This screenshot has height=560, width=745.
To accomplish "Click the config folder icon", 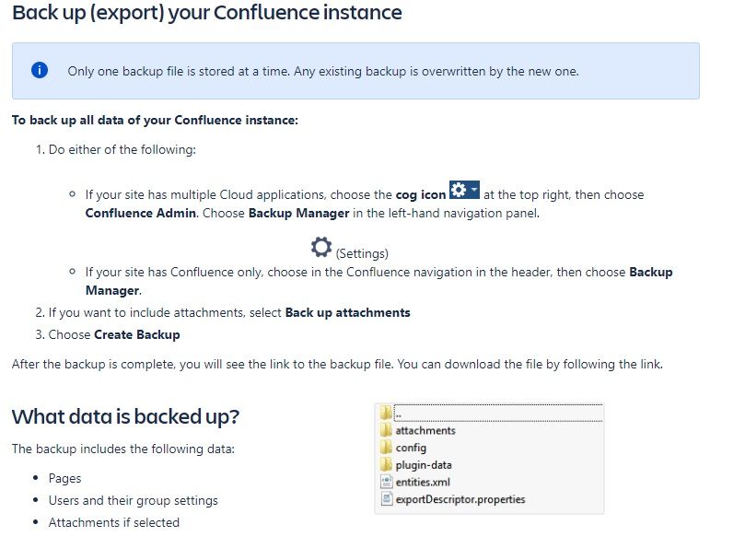I will [x=386, y=448].
